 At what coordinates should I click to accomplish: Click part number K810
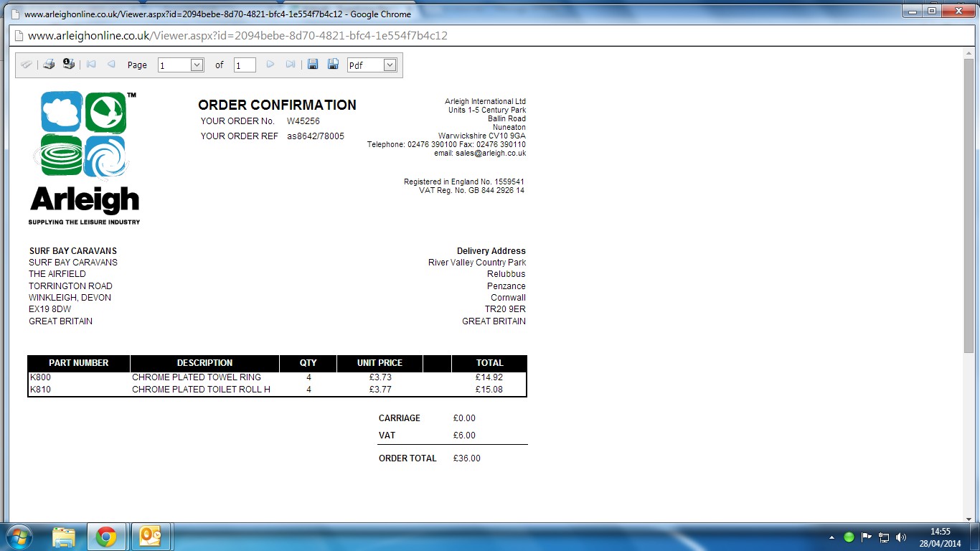point(40,390)
